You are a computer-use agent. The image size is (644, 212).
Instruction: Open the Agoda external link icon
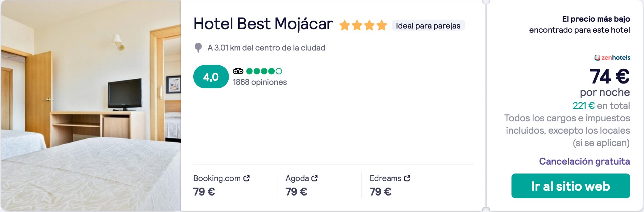tap(314, 178)
